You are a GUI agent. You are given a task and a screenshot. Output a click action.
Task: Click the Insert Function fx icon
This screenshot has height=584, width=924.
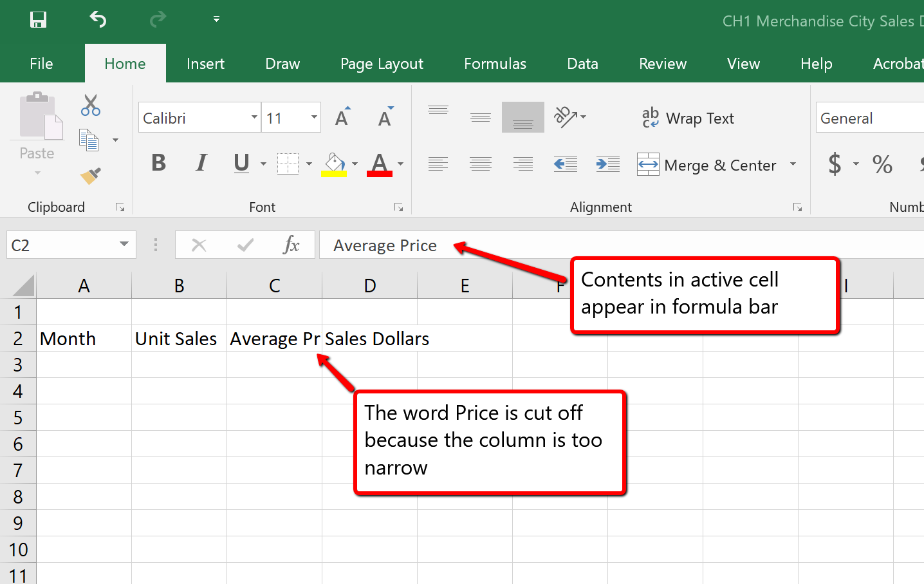(291, 245)
